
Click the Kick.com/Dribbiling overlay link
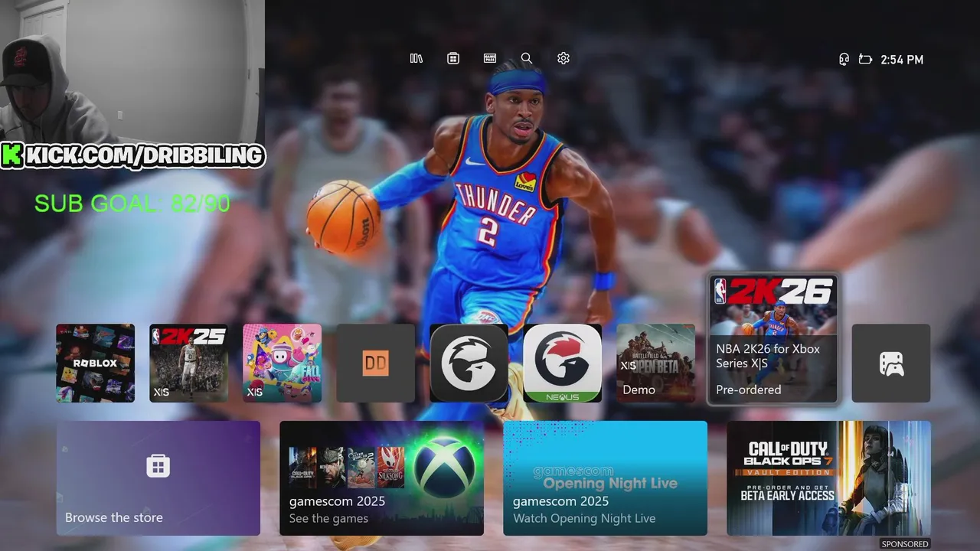[x=133, y=155]
